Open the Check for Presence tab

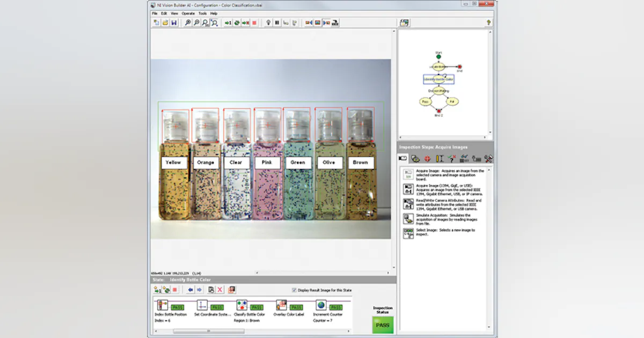tap(452, 158)
